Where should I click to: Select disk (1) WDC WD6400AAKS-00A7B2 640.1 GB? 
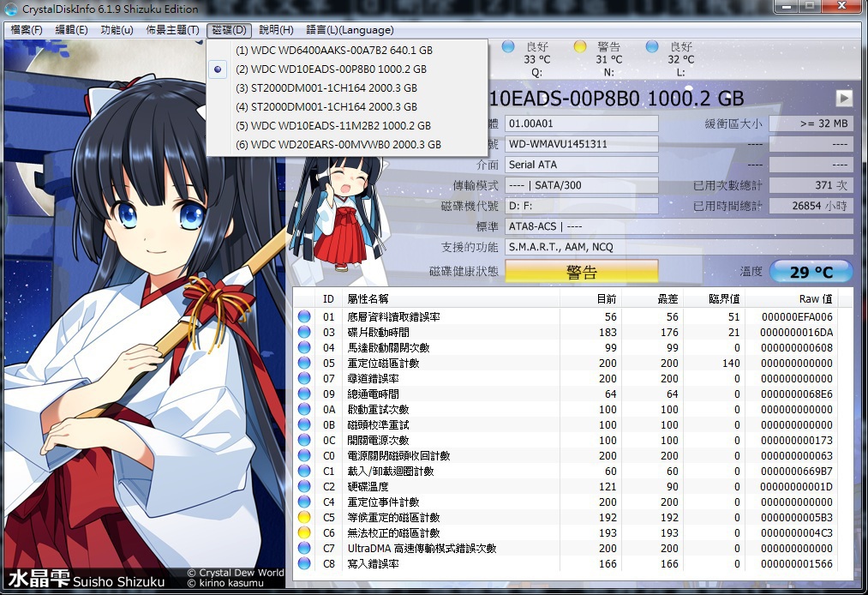(x=347, y=51)
